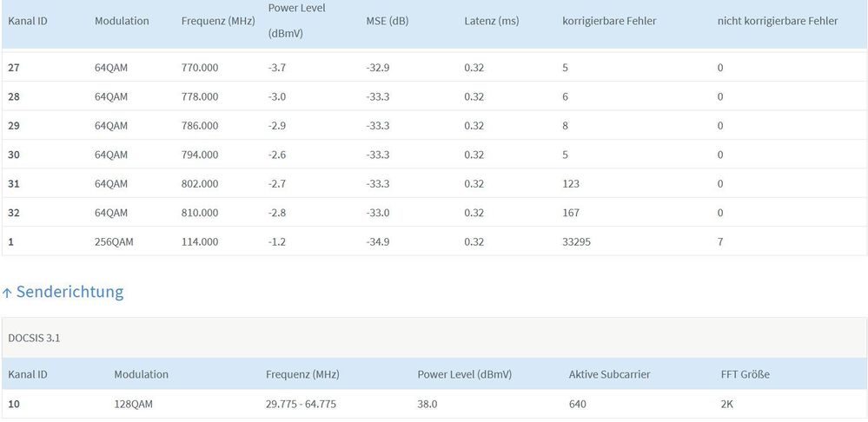868x422 pixels.
Task: Click upstream channel ID 10
Action: click(14, 405)
